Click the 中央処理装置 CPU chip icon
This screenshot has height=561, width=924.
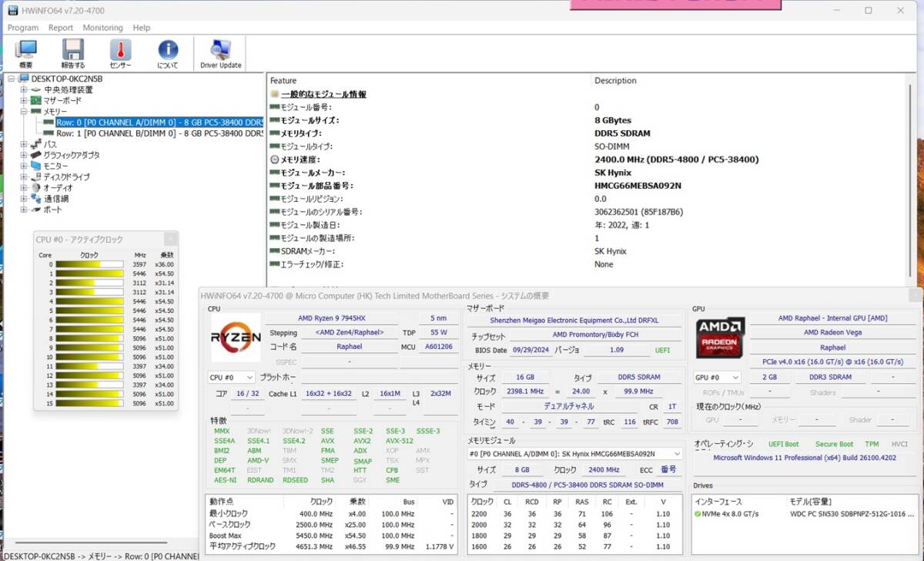(x=36, y=89)
